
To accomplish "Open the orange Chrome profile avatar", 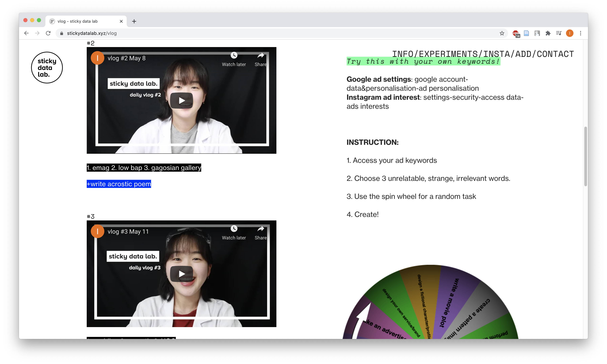I will 569,33.
